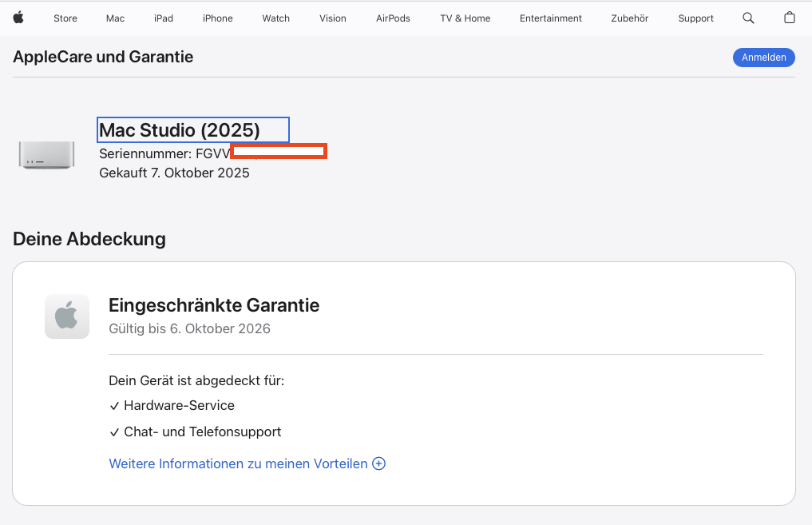Click the Chat- und Telefonsupport line
Screen dimensions: 812x525
196,432
